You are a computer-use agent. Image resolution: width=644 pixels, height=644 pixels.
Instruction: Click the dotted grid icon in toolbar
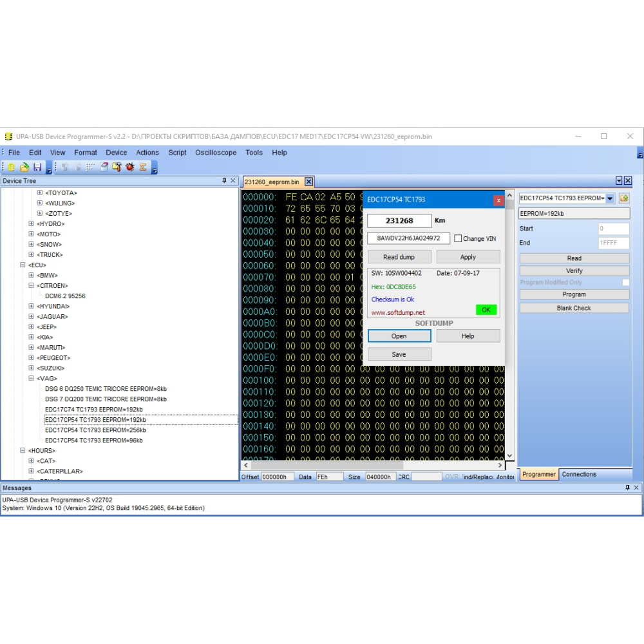pos(90,167)
